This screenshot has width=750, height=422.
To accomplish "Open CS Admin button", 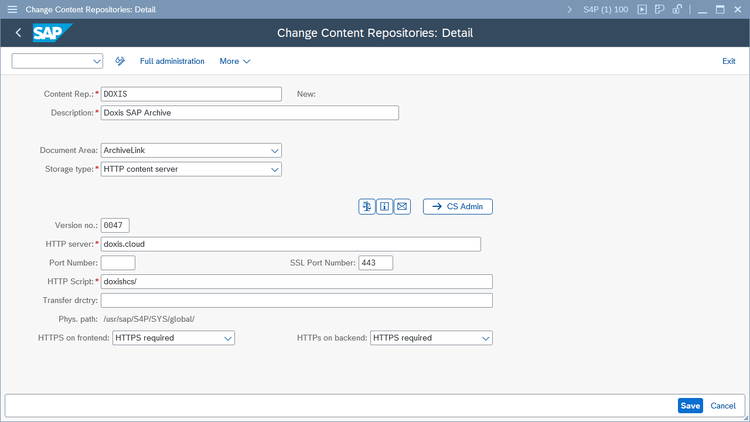I will 458,207.
